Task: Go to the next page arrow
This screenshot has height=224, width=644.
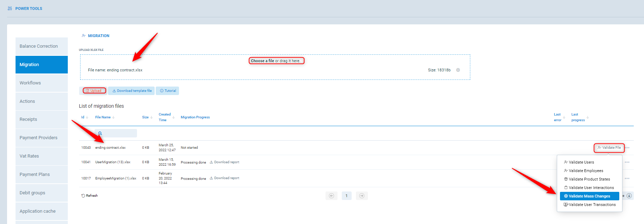Action: coord(362,196)
